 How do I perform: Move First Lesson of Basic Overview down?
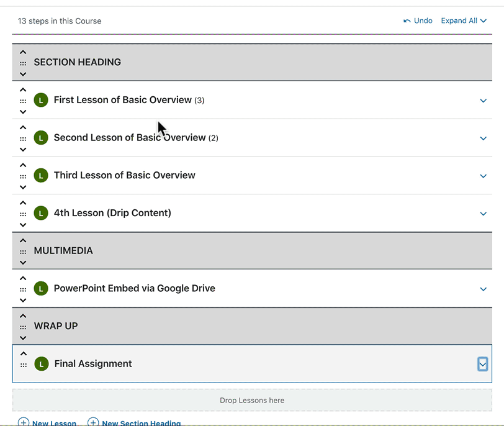coord(23,112)
